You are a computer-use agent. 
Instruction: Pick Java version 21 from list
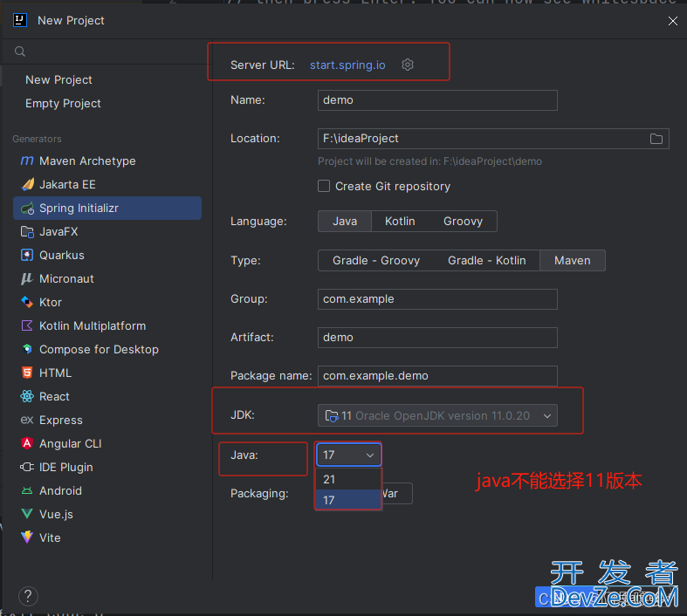(348, 479)
